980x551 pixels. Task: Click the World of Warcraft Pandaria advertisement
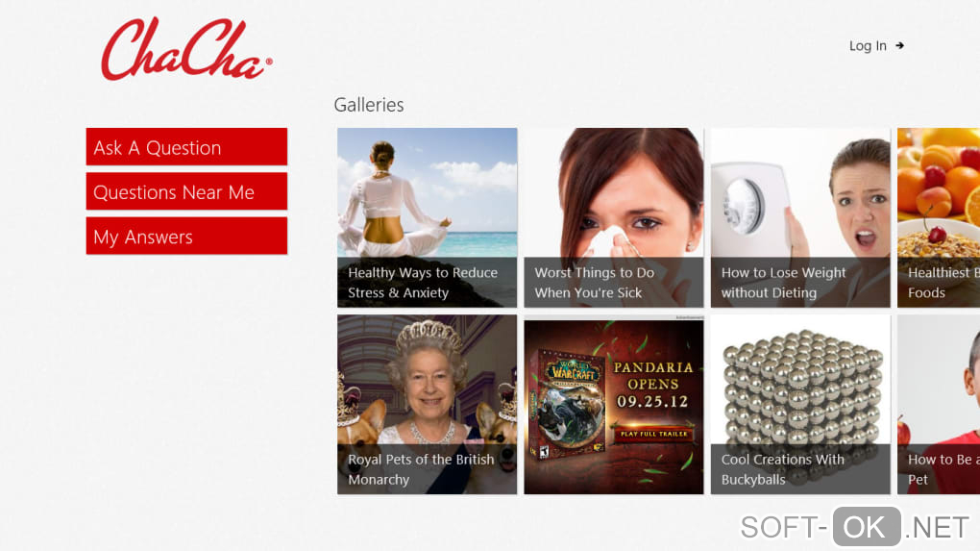[x=614, y=407]
